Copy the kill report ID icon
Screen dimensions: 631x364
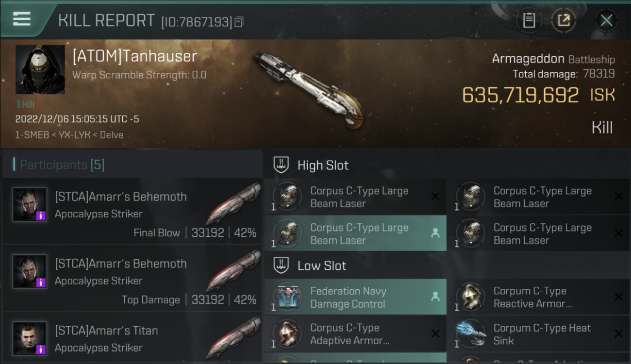(x=239, y=22)
